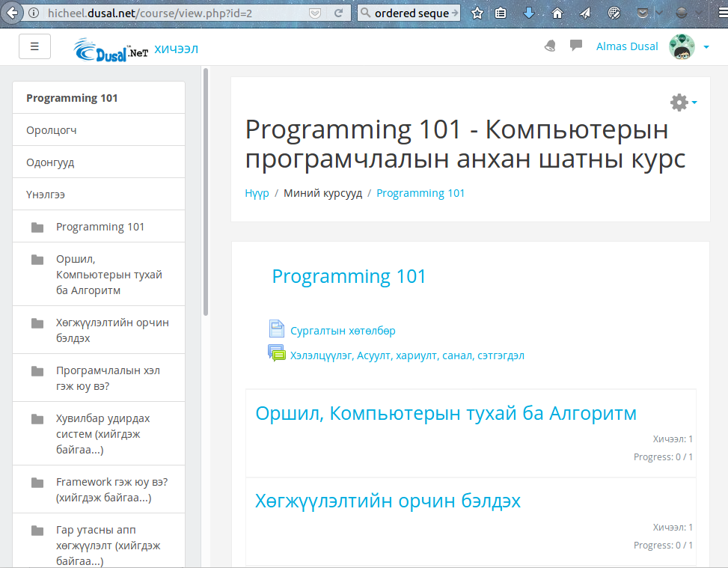728x568 pixels.
Task: Expand the user menu dropdown arrow
Action: (x=706, y=47)
